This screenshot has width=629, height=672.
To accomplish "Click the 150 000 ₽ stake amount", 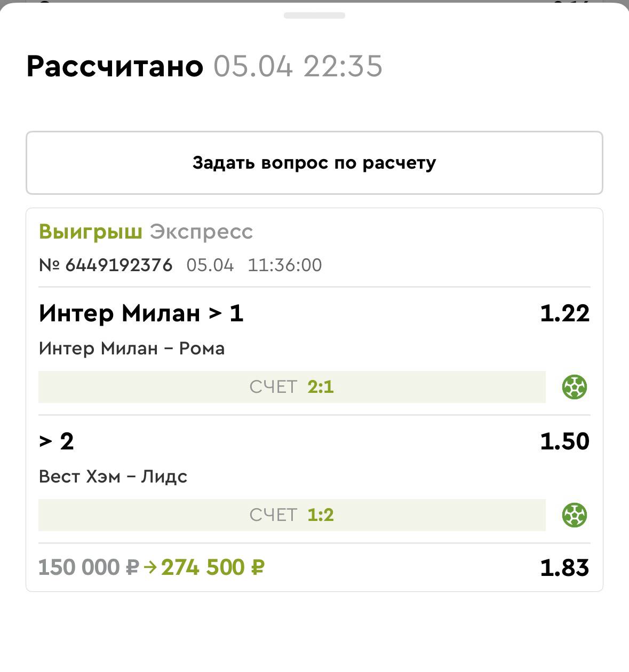I will 89,567.
